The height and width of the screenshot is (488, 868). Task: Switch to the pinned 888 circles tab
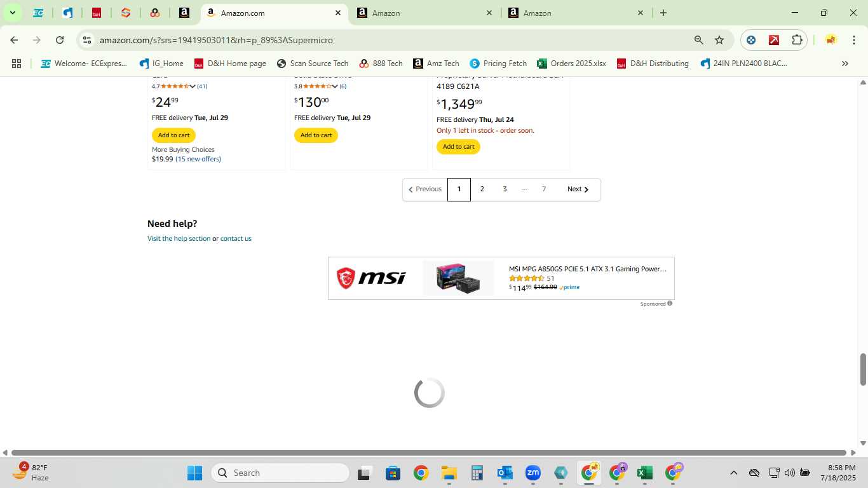click(x=155, y=13)
